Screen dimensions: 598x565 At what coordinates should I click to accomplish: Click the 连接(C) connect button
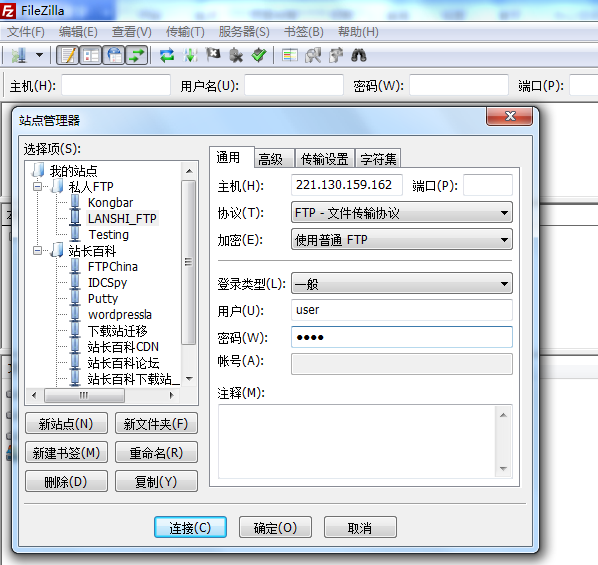[x=190, y=528]
